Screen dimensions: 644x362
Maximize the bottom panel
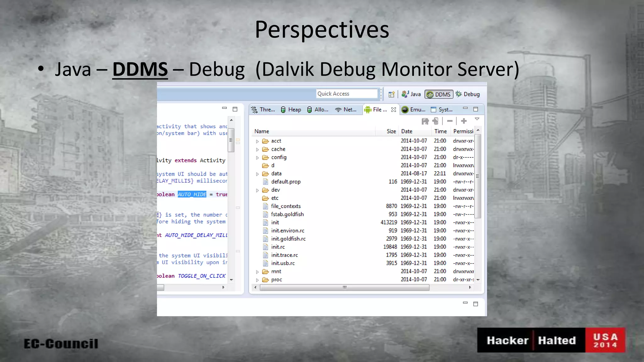tap(476, 304)
